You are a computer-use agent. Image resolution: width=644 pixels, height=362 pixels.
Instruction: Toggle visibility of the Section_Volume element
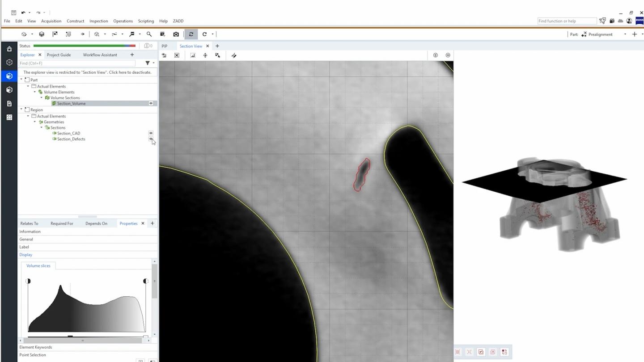pyautogui.click(x=151, y=103)
